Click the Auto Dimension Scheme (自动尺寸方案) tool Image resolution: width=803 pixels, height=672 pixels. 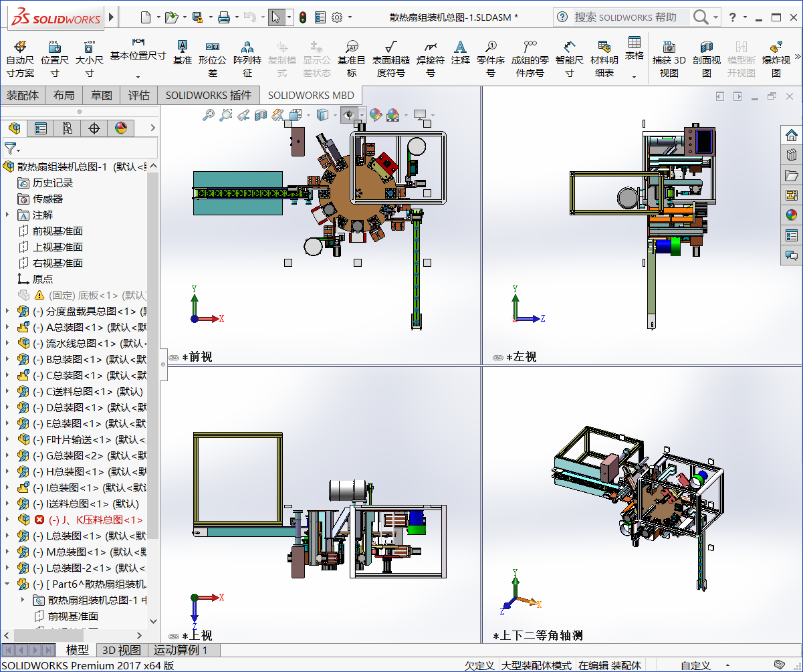point(20,59)
